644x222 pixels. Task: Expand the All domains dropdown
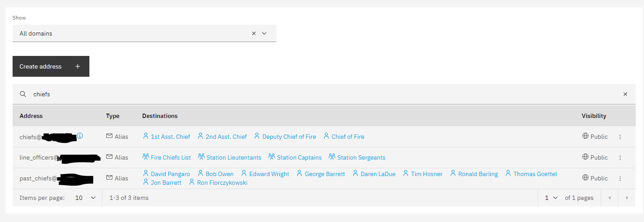(x=264, y=33)
